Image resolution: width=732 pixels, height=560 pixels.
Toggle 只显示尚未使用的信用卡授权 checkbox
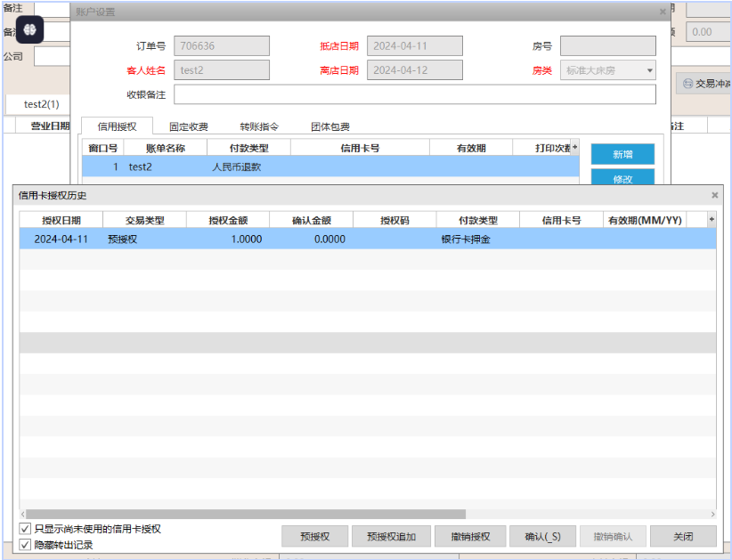[x=25, y=529]
